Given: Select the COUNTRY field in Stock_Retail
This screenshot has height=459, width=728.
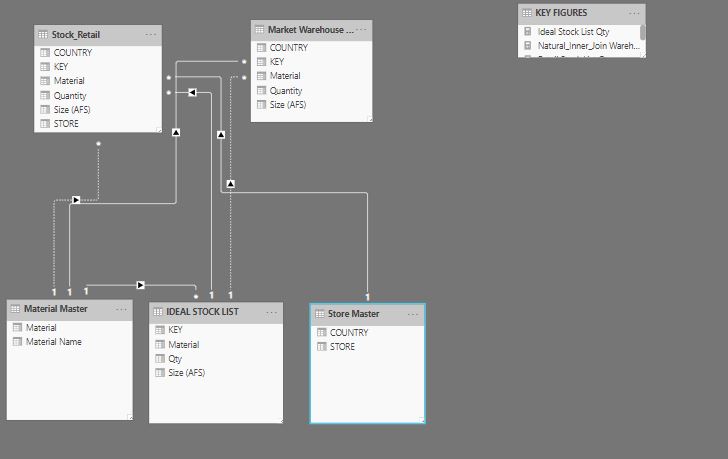Looking at the screenshot, I should [x=98, y=52].
